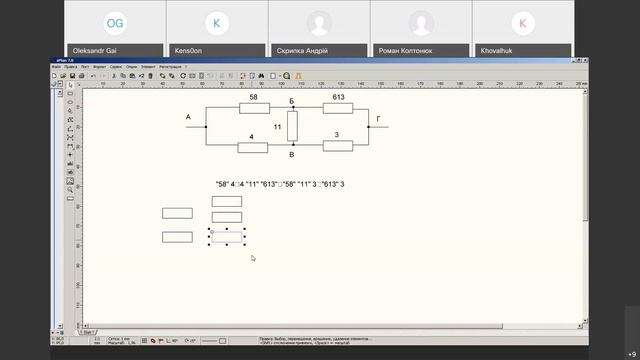Open the Элемент menu

coord(148,67)
